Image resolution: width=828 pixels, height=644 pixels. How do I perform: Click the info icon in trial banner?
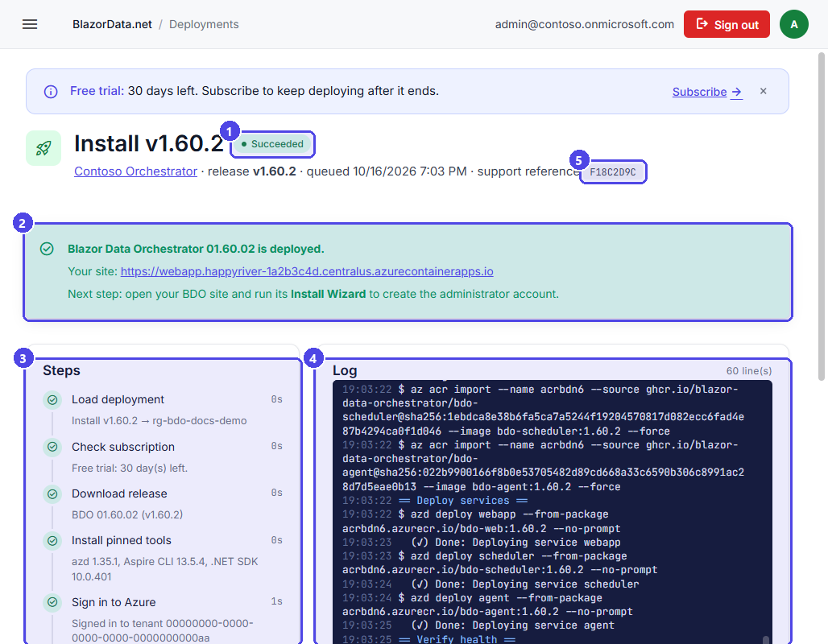point(51,92)
